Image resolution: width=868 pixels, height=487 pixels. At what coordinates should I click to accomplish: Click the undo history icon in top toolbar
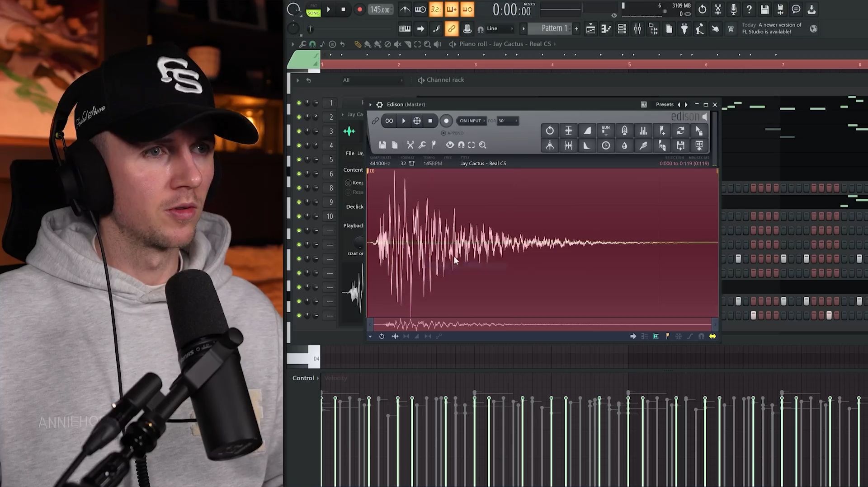click(702, 9)
